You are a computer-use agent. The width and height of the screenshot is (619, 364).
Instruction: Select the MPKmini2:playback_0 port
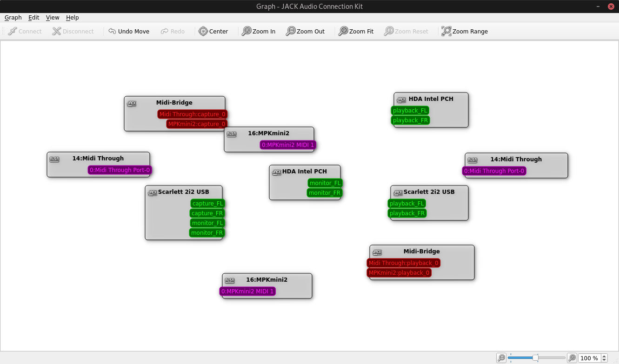point(399,273)
